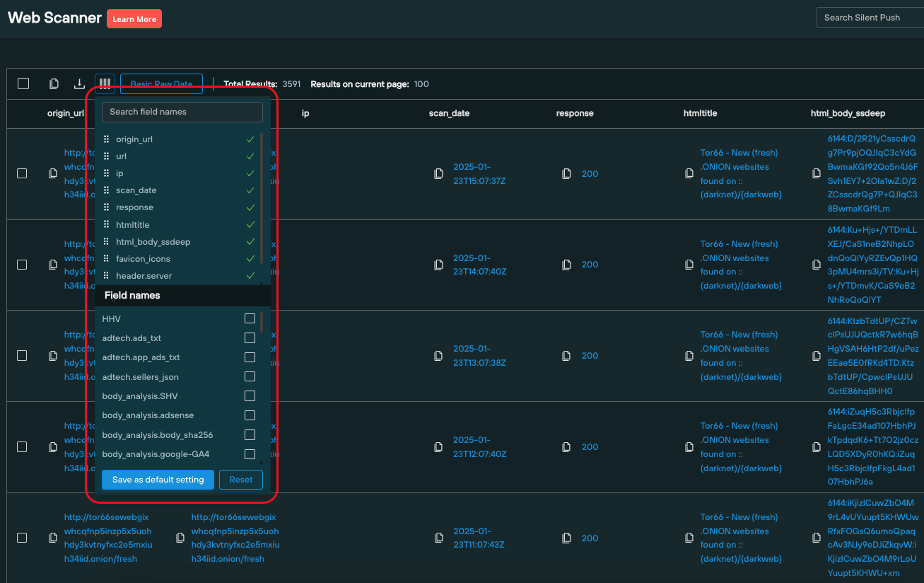Copy scan_date 2025-01-23T12:07:40Z value
Viewport: 924px width, 583px height.
point(438,447)
